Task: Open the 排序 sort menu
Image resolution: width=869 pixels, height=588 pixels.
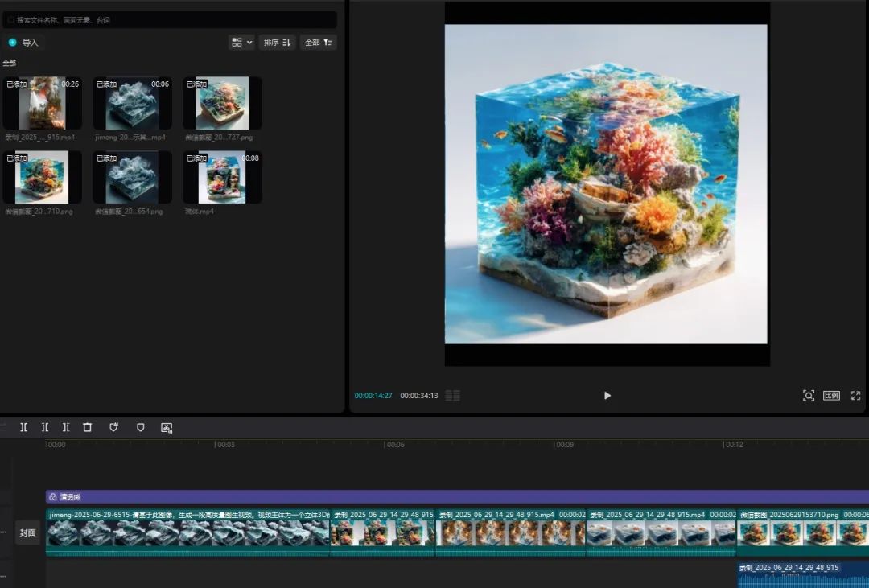Action: (x=278, y=43)
